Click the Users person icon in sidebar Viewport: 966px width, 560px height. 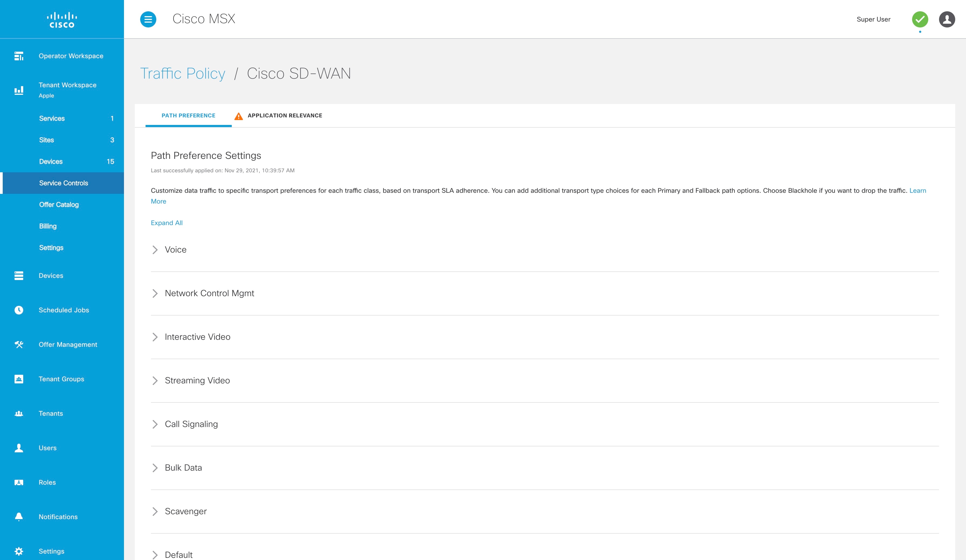(x=19, y=447)
